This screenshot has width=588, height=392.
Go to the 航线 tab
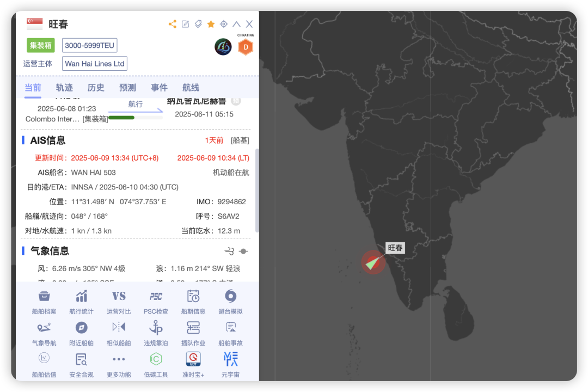pyautogui.click(x=191, y=88)
